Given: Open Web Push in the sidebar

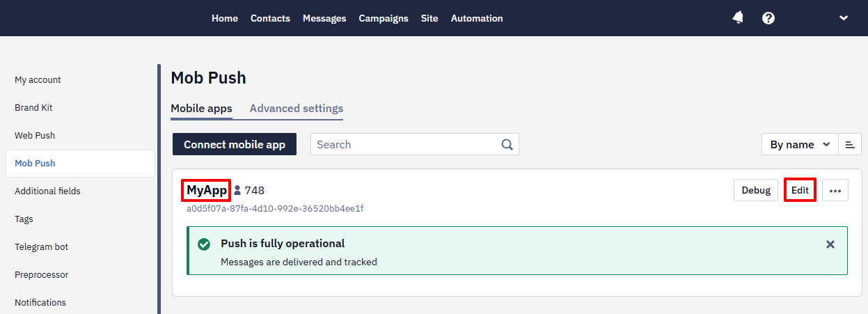Looking at the screenshot, I should tap(35, 136).
